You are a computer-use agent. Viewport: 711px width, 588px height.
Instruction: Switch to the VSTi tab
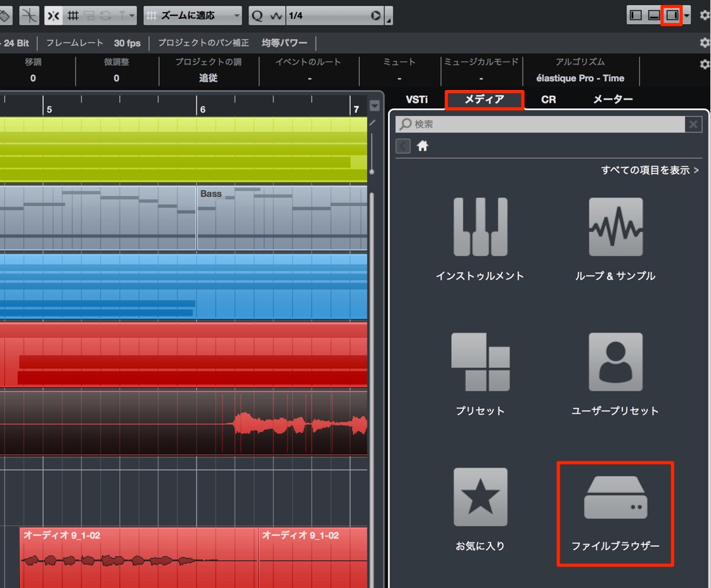416,99
